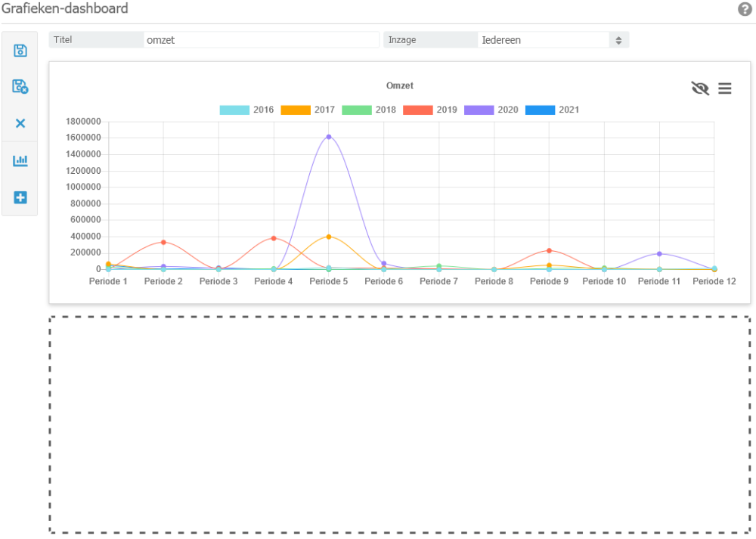Click the 2017 orange legend swatch
Screen dimensions: 756x539
pyautogui.click(x=296, y=110)
